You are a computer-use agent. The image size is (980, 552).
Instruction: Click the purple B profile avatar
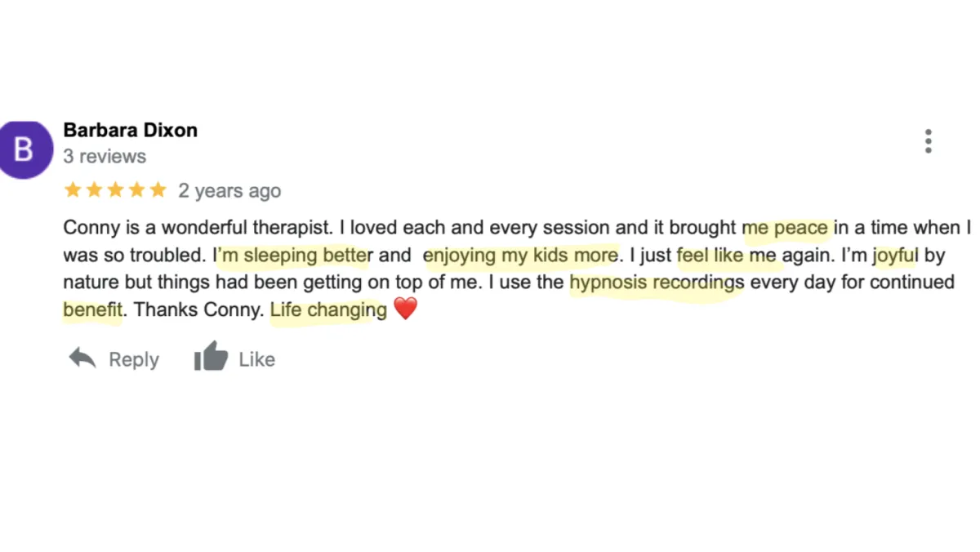tap(24, 149)
